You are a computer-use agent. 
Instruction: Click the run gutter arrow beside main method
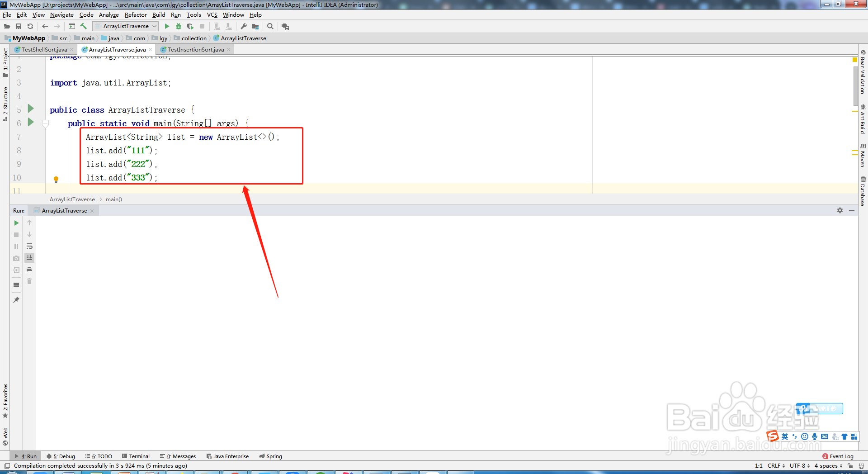point(31,122)
